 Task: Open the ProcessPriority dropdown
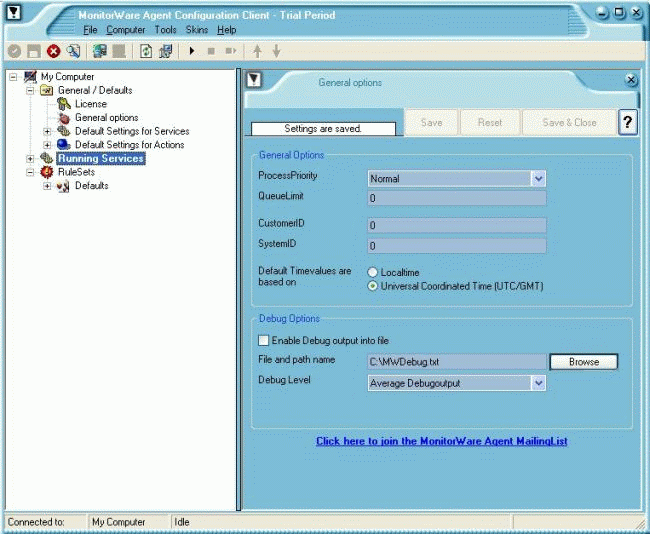pyautogui.click(x=538, y=178)
